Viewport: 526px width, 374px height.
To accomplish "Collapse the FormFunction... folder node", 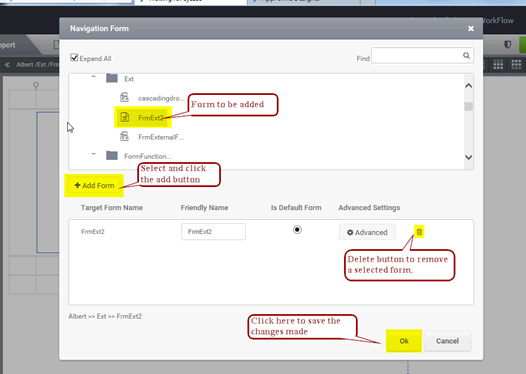I will point(94,154).
